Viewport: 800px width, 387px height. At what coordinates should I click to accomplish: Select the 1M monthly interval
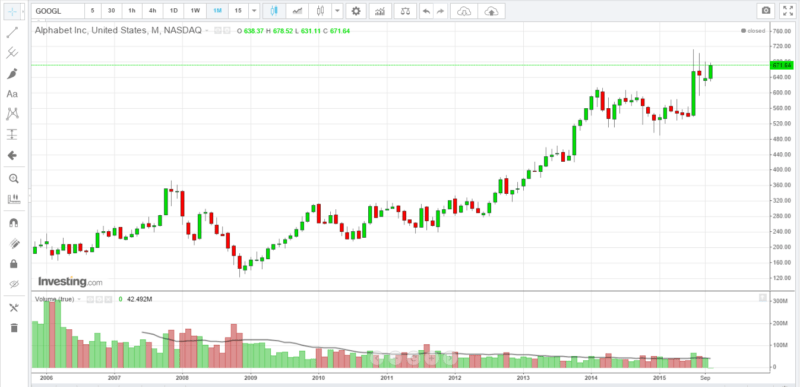pyautogui.click(x=217, y=11)
